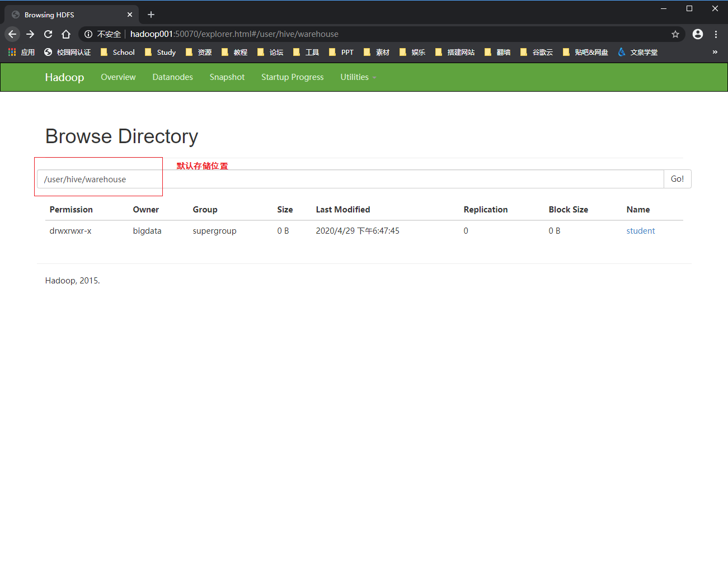The height and width of the screenshot is (577, 728).
Task: Click the 2020/4/29 last modified cell
Action: point(358,231)
